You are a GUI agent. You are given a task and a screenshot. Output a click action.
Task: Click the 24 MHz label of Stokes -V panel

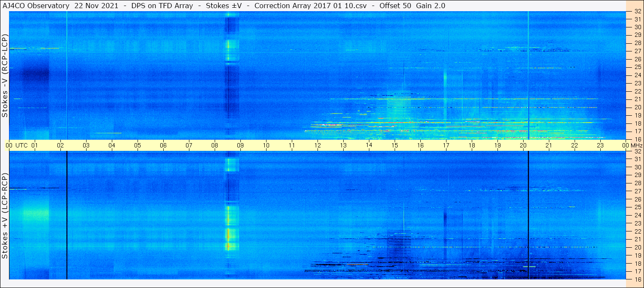click(638, 75)
